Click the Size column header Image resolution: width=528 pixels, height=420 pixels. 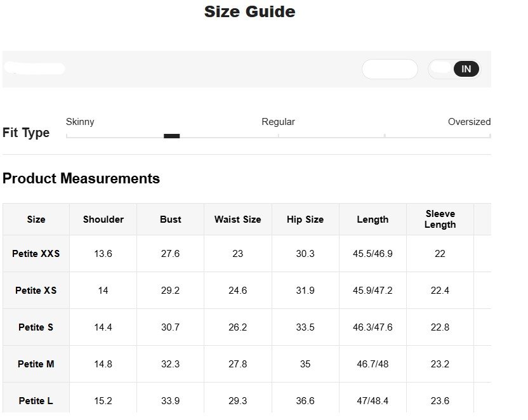point(36,220)
